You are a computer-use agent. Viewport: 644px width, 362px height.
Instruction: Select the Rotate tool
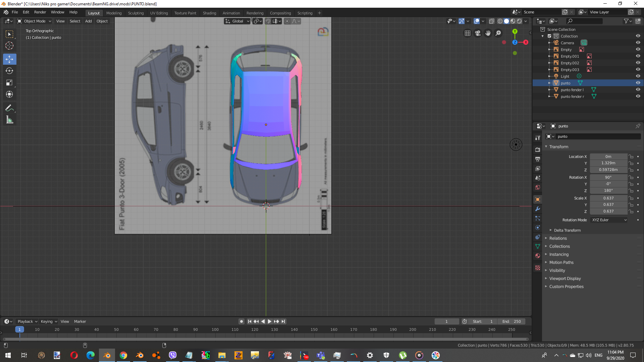pyautogui.click(x=9, y=71)
